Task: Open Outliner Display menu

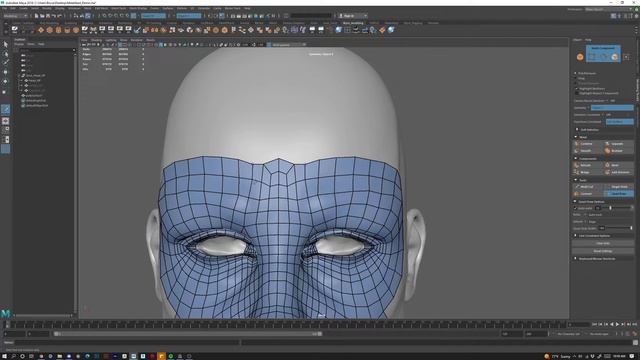Action: (19, 44)
